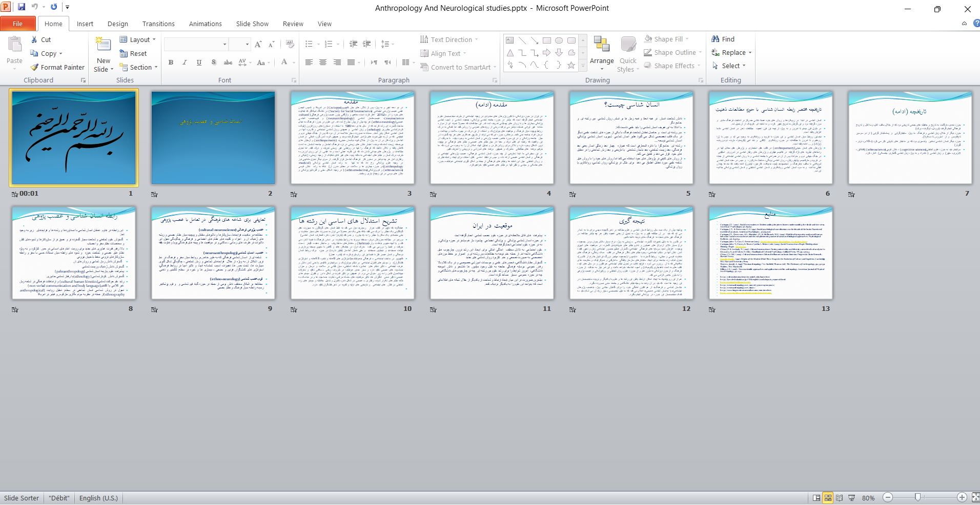Viewport: 980px width, 505px height.
Task: Increase list indent level
Action: point(367,44)
